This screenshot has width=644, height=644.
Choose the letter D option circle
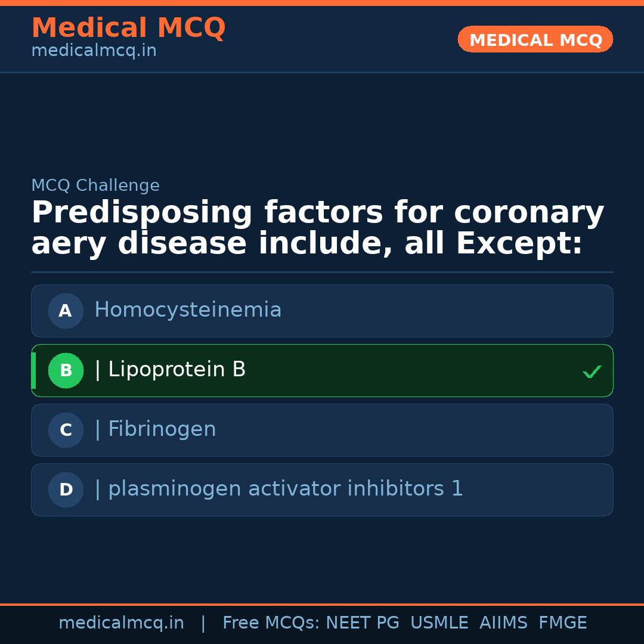(66, 490)
